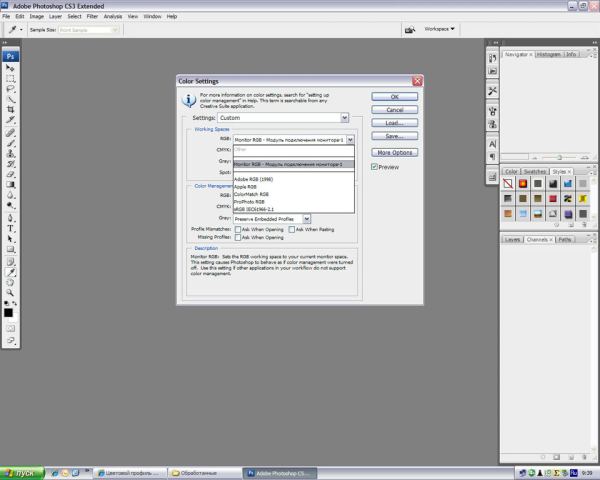Open the Character panel from the dock

(x=492, y=144)
